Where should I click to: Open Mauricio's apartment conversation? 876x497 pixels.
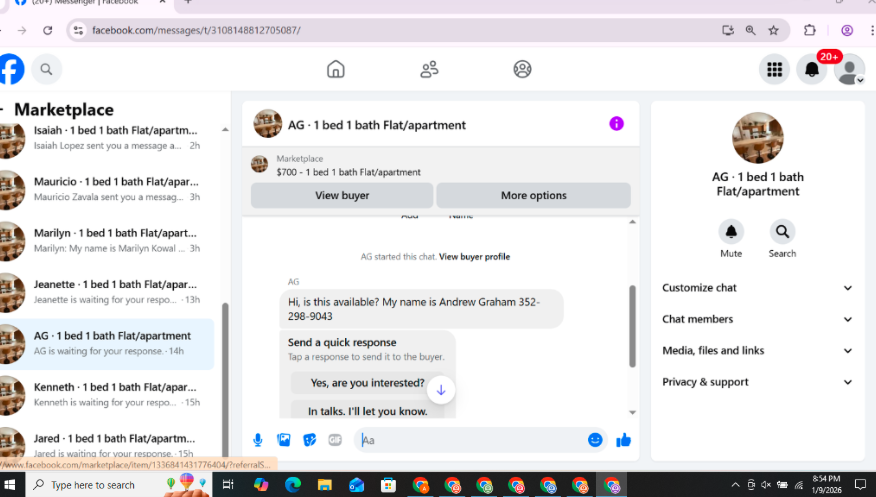pos(107,189)
